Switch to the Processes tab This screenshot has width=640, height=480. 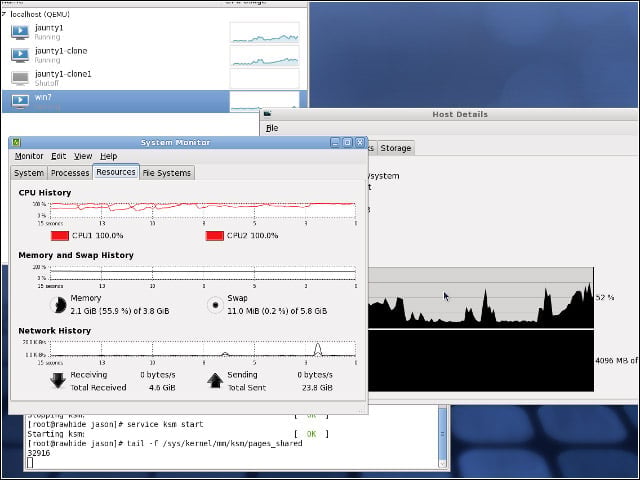coord(70,173)
